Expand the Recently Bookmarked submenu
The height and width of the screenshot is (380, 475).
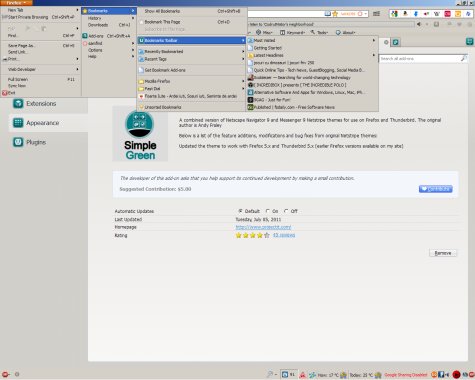pyautogui.click(x=192, y=52)
